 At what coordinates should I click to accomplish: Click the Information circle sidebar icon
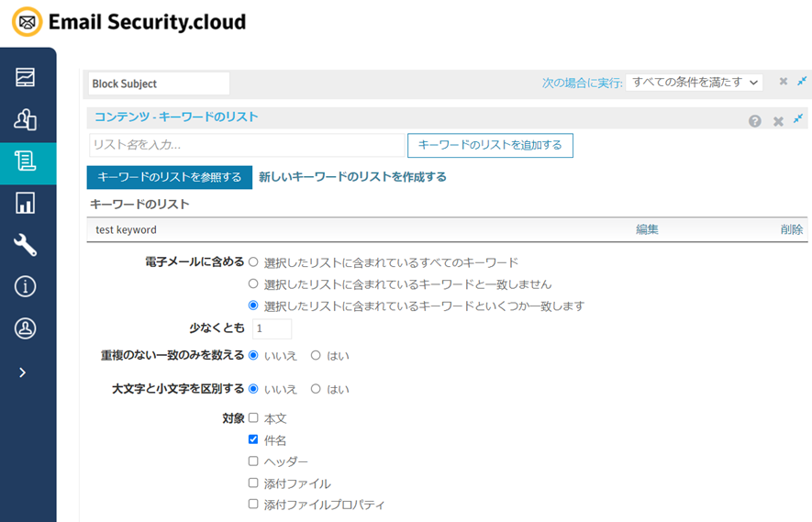click(x=26, y=287)
